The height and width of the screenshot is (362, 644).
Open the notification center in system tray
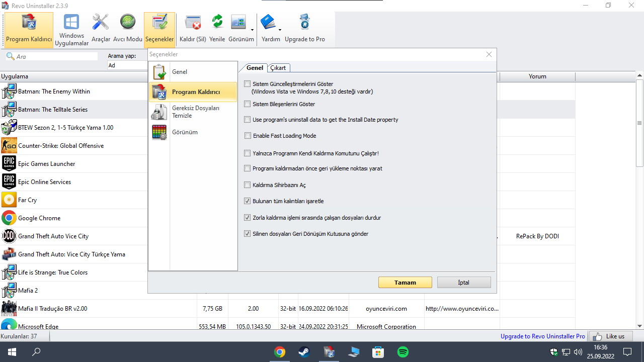[627, 352]
